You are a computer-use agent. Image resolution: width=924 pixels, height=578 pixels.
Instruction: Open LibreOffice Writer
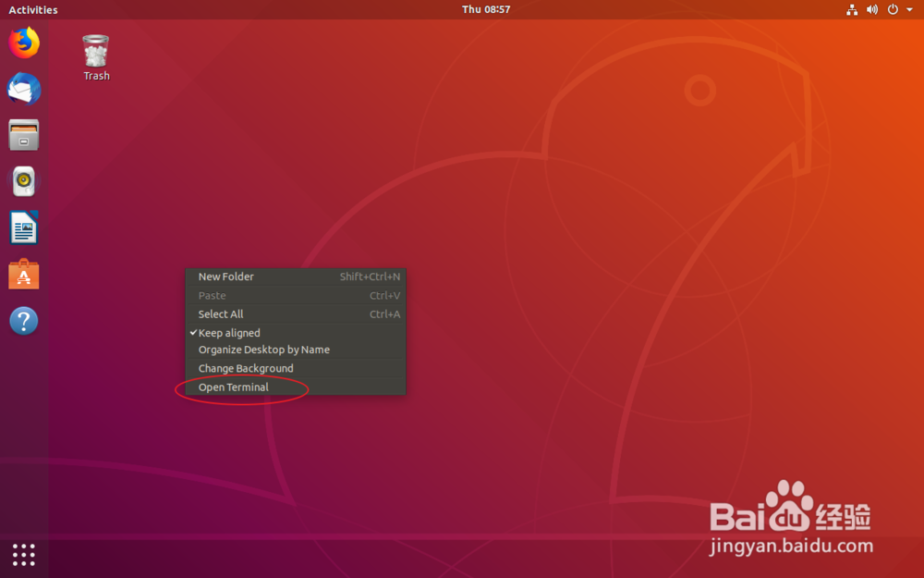(23, 227)
